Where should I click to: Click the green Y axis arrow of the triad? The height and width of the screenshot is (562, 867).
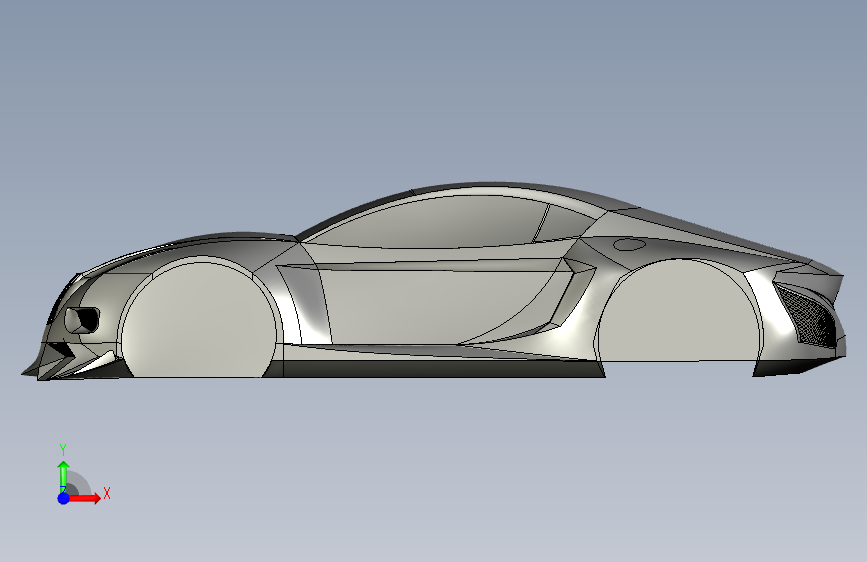click(x=64, y=475)
